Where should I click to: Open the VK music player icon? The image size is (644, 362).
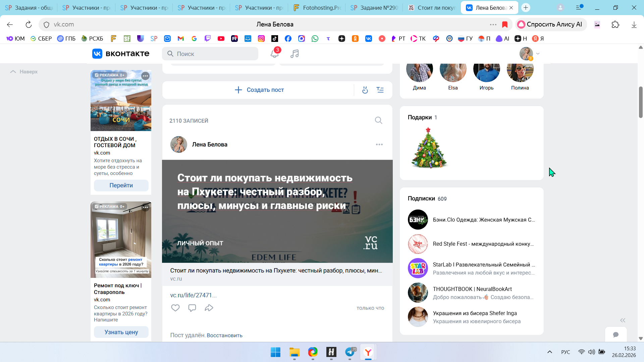[294, 54]
